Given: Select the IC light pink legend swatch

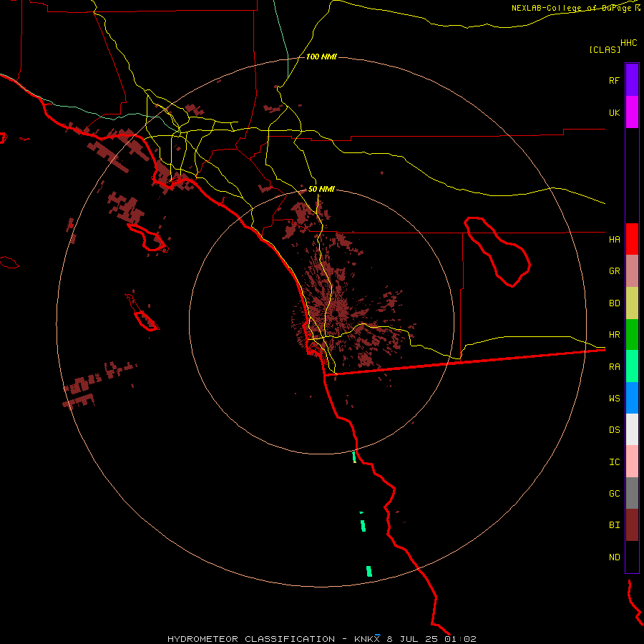Looking at the screenshot, I should (632, 462).
